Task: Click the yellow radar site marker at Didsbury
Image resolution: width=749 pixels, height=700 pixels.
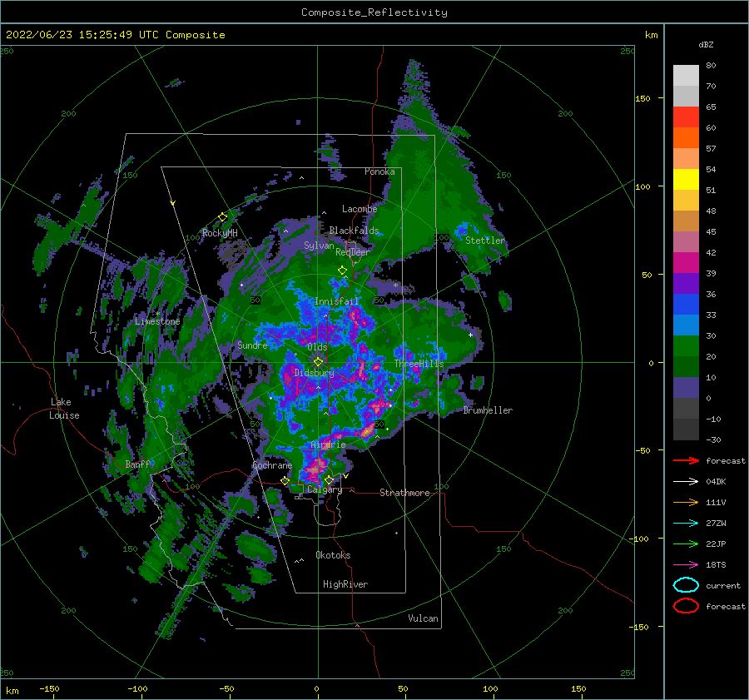Action: click(318, 362)
